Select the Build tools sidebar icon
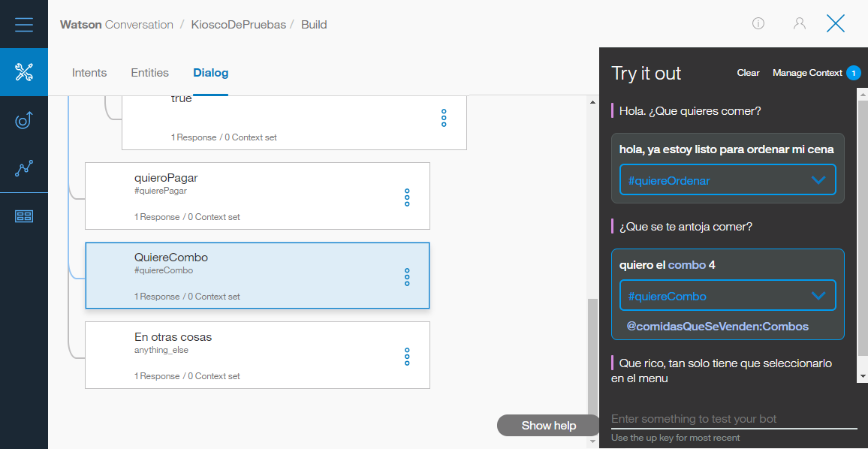The image size is (868, 449). click(24, 72)
